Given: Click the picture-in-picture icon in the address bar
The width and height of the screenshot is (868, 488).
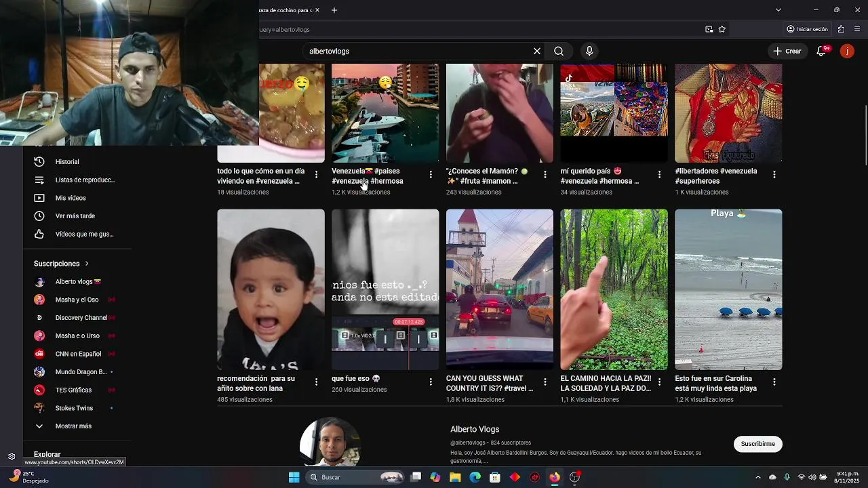Looking at the screenshot, I should [x=709, y=29].
